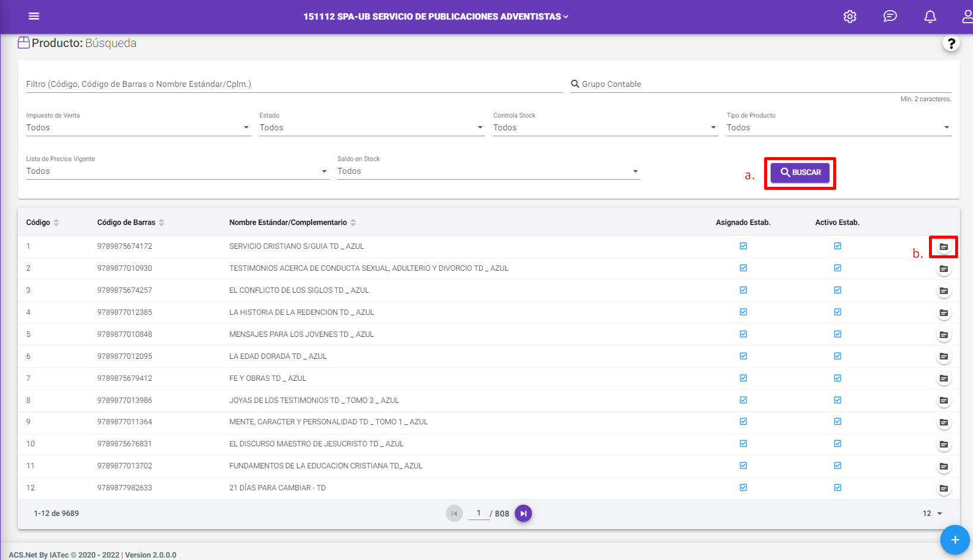Go to the first page of results
This screenshot has width=973, height=560.
(x=454, y=514)
